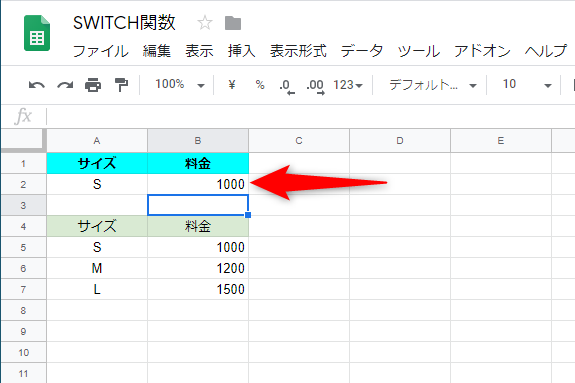Image resolution: width=575 pixels, height=383 pixels.
Task: Open the 編集 menu
Action: [157, 51]
